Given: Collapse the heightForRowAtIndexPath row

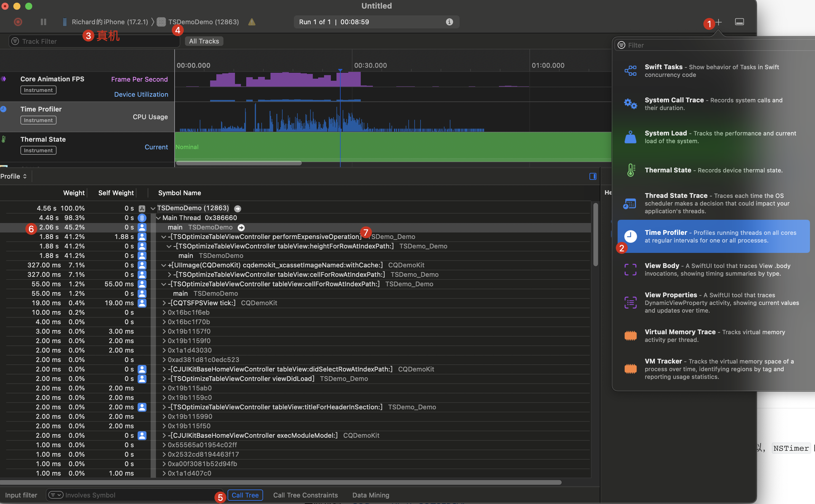Looking at the screenshot, I should tap(169, 246).
